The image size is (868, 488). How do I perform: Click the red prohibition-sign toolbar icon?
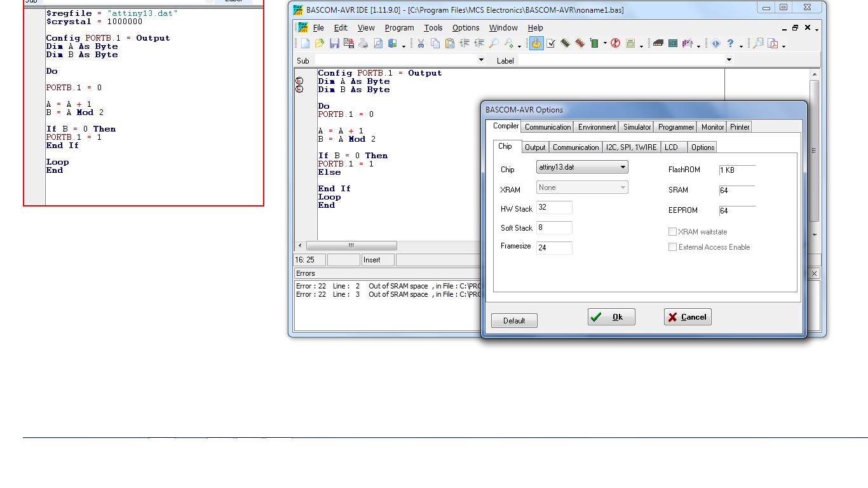coord(615,43)
